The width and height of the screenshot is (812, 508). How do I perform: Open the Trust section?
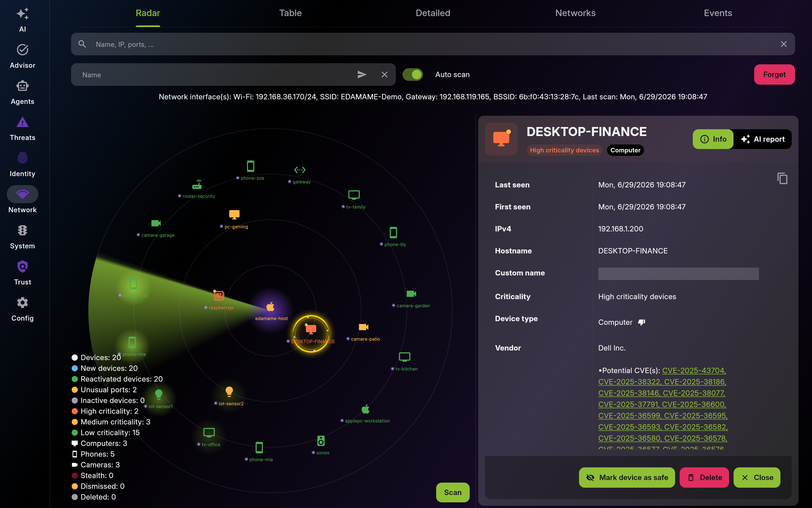click(23, 273)
